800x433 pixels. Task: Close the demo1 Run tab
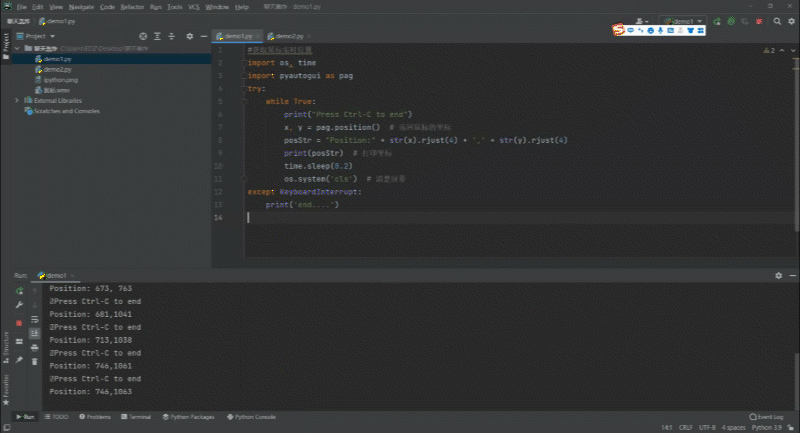(x=72, y=275)
